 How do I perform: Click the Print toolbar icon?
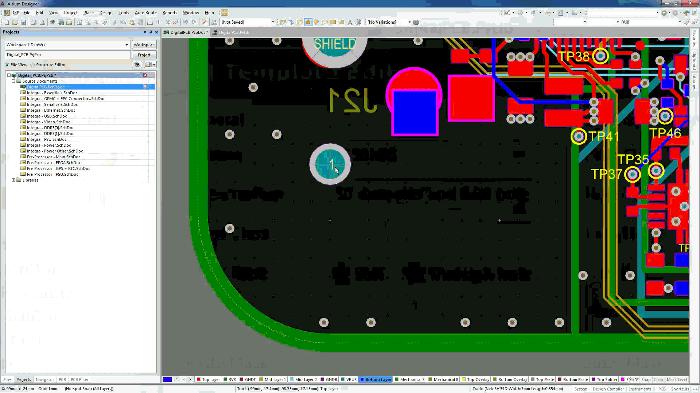(33, 22)
